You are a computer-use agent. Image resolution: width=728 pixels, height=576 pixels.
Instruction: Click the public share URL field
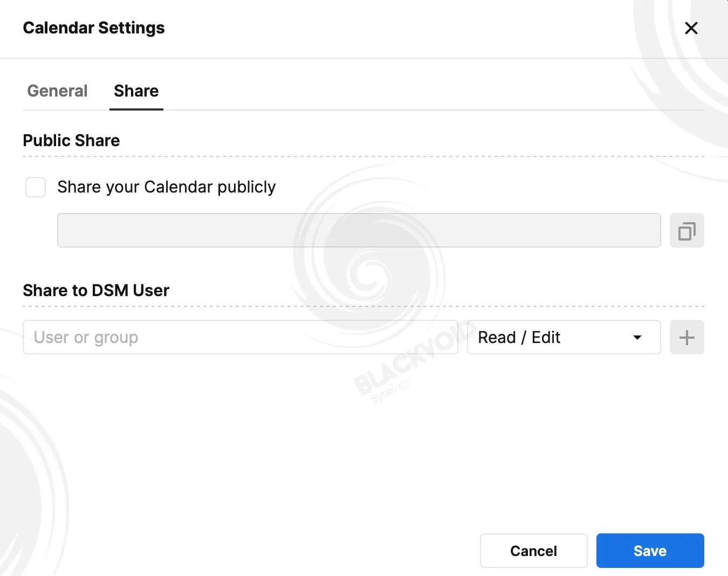tap(359, 230)
